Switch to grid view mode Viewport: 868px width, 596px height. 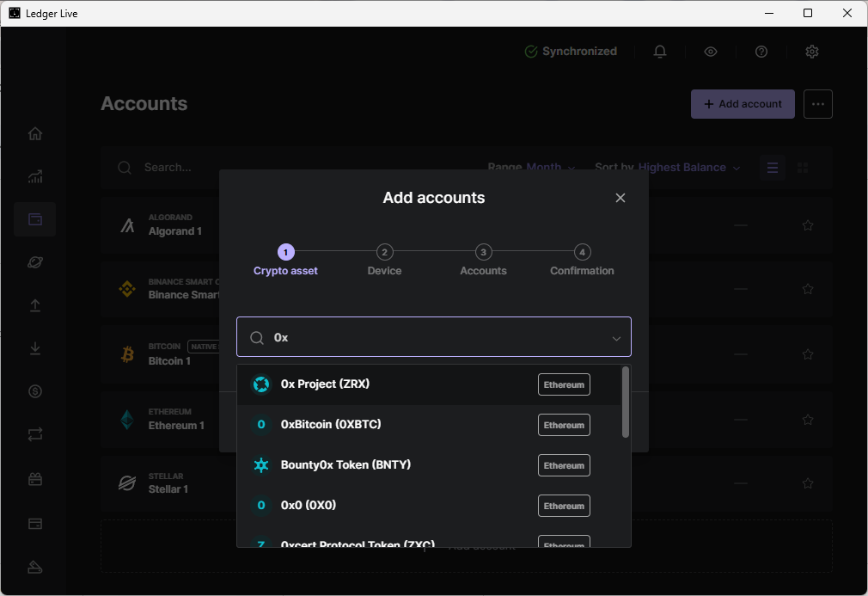[803, 168]
